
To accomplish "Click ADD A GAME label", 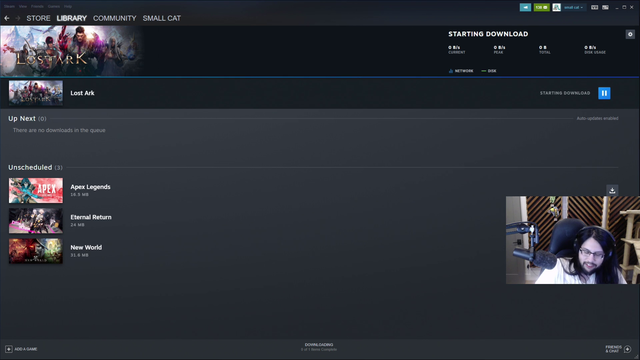I will 26,349.
